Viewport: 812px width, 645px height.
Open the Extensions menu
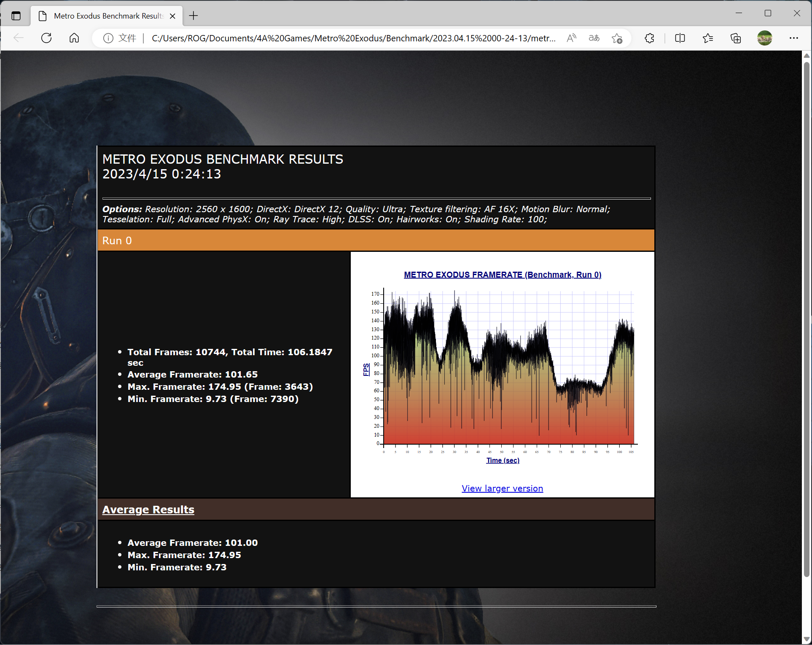(649, 38)
